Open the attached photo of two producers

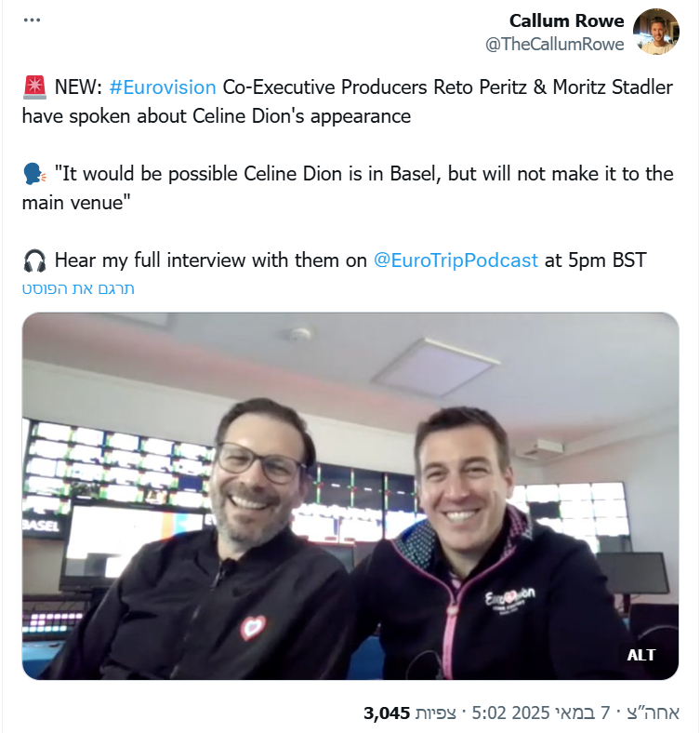click(350, 496)
